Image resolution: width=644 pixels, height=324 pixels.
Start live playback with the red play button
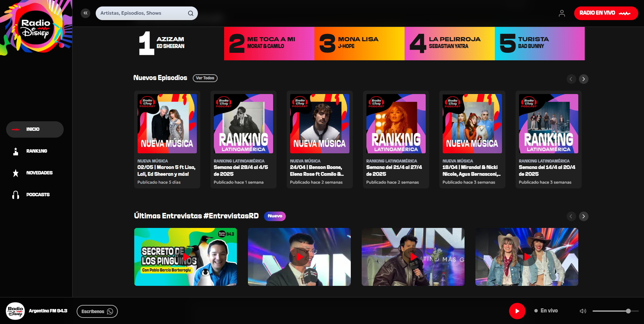[517, 311]
